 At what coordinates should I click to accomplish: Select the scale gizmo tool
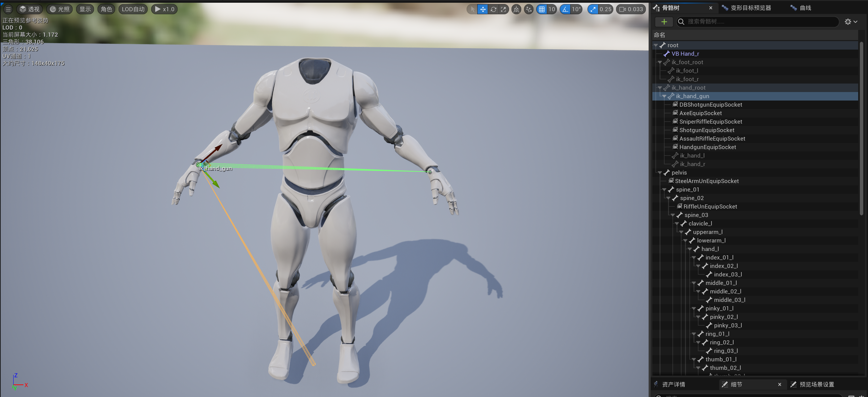pos(504,9)
